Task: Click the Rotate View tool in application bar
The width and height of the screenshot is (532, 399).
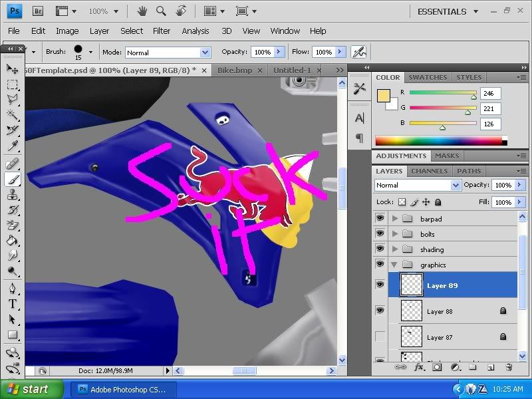Action: click(x=180, y=11)
